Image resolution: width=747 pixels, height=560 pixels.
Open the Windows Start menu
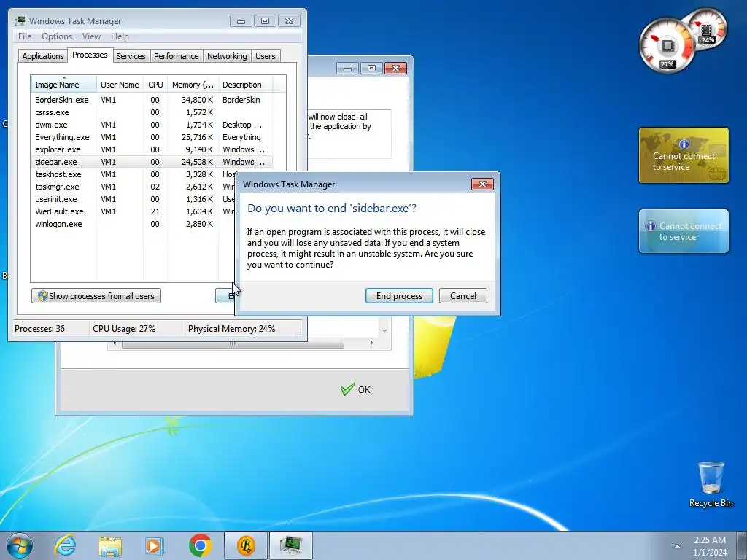[x=20, y=545]
